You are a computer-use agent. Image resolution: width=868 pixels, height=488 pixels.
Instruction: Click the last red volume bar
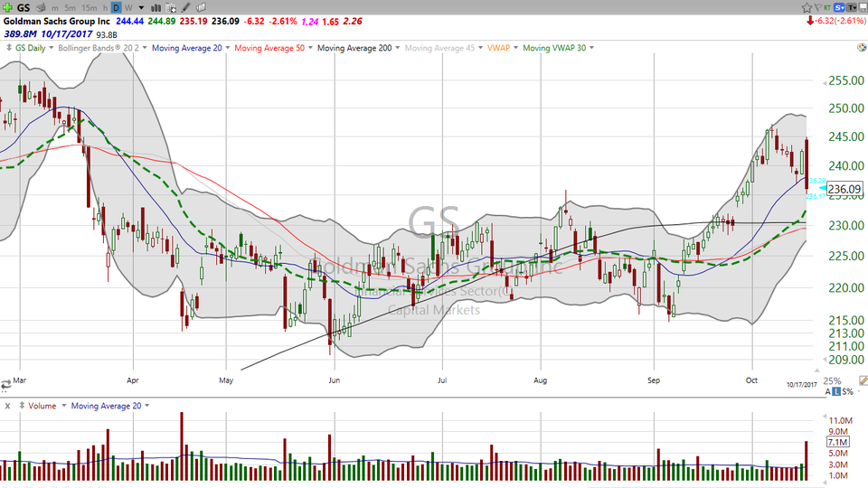click(807, 460)
